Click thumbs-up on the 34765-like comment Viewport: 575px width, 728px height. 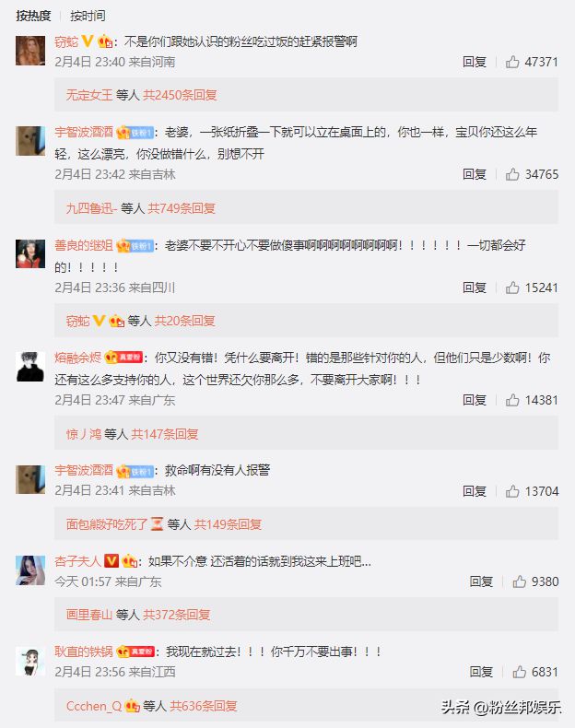(512, 174)
